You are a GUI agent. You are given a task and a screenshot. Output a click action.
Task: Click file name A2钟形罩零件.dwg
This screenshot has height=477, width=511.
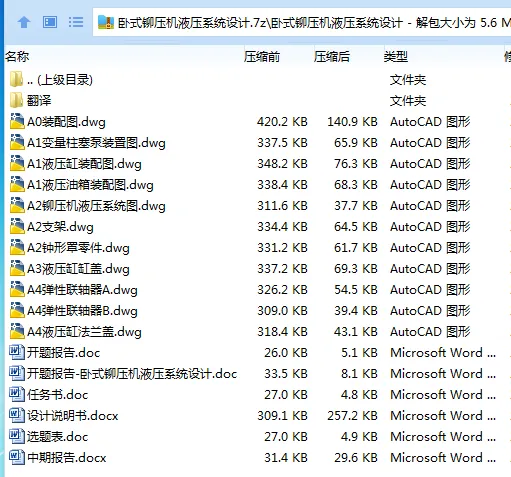(x=78, y=248)
